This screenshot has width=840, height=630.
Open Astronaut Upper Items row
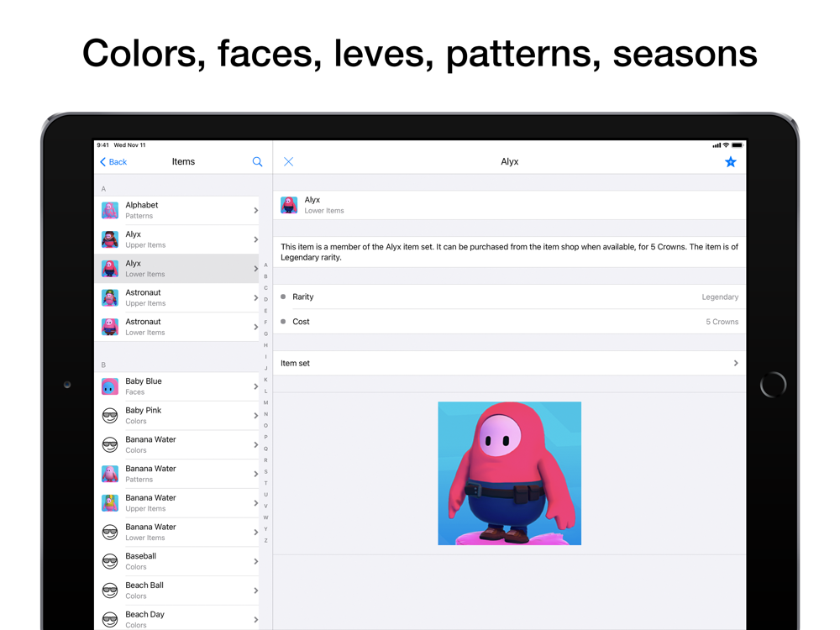click(176, 298)
